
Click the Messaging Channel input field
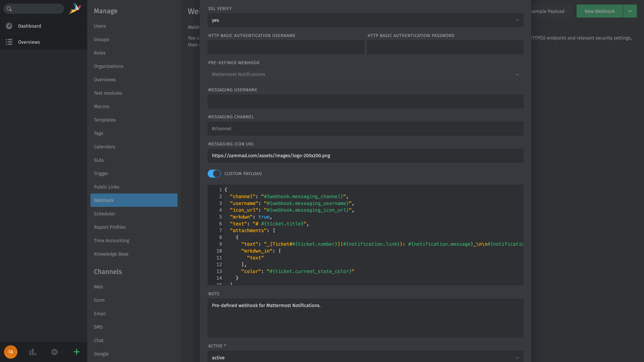tap(365, 128)
